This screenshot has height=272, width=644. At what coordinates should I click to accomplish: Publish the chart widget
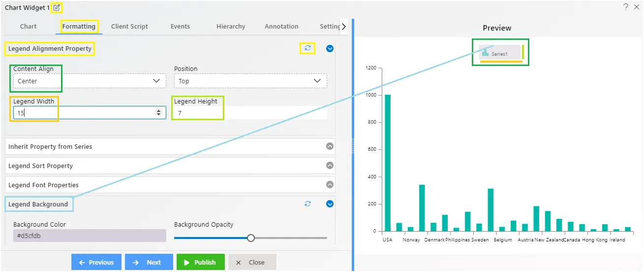click(x=201, y=262)
